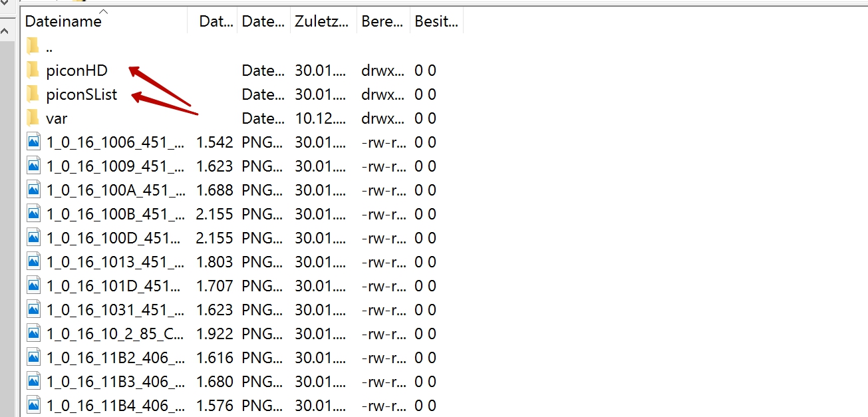Click the 1_0_16_1006_451 PNG file icon

click(34, 142)
